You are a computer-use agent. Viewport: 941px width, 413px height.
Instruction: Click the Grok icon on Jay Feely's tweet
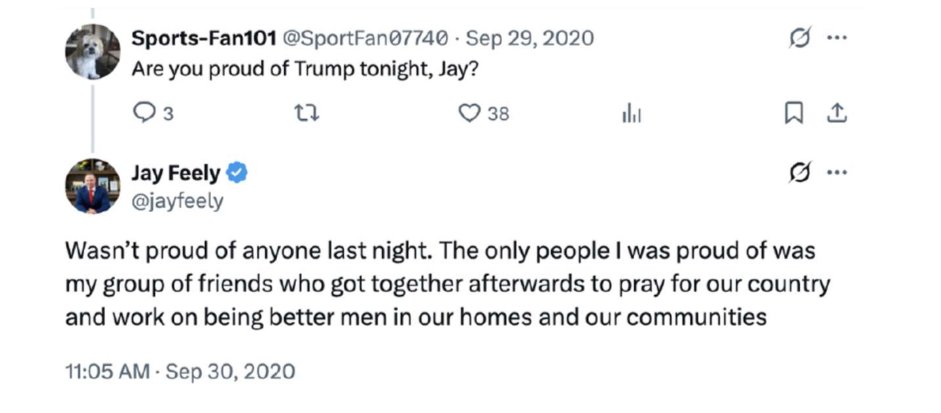[798, 173]
